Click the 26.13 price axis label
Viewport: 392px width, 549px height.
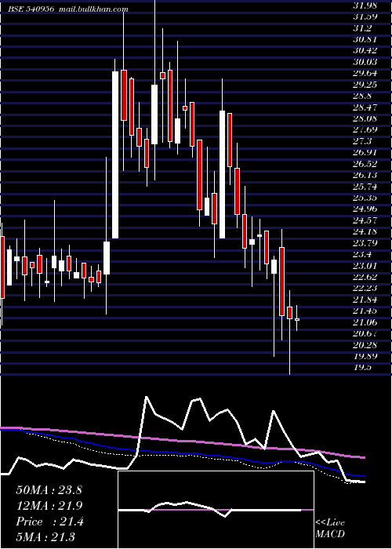click(x=365, y=175)
